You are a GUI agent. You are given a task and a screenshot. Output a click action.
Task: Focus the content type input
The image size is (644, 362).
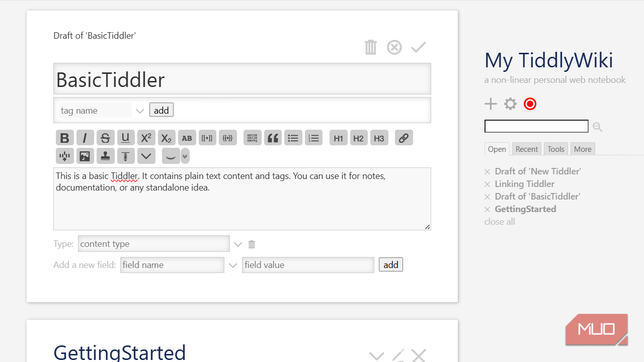[154, 244]
